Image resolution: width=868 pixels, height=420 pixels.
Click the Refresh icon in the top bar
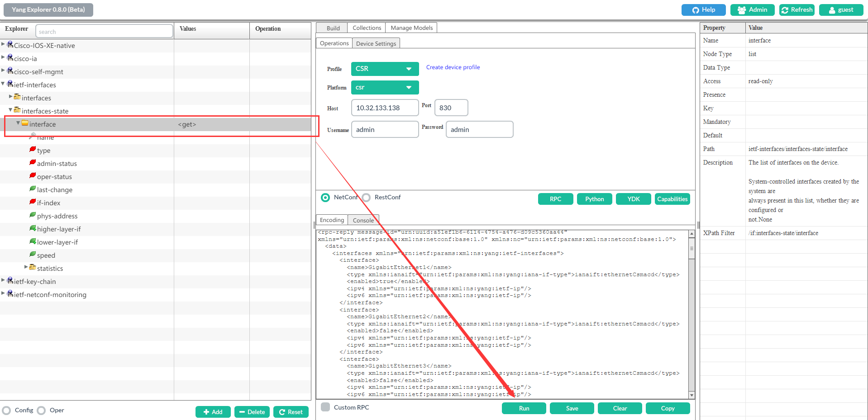[x=784, y=9]
